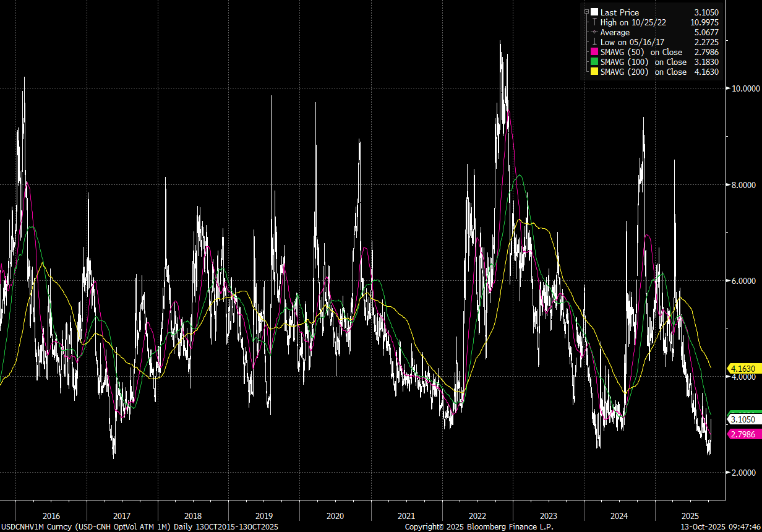This screenshot has height=532, width=762.
Task: Click the High marker icon in legend
Action: click(594, 22)
